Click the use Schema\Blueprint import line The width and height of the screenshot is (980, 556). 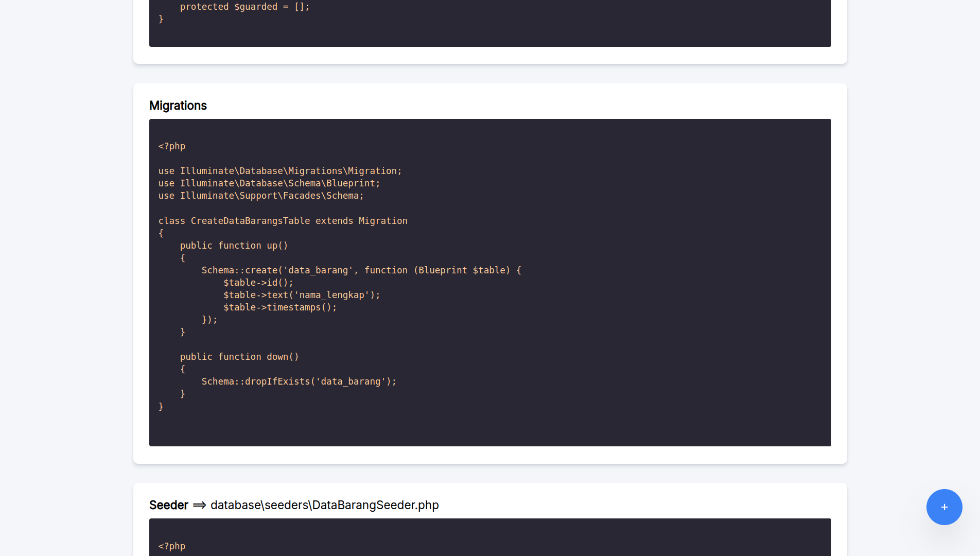(269, 183)
